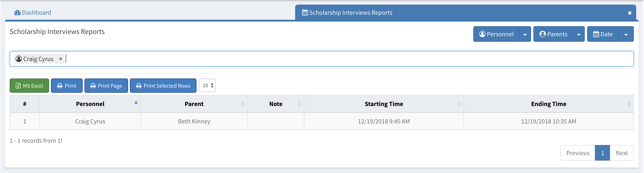The image size is (644, 173).
Task: Click the Print Selected Rows button
Action: click(x=163, y=86)
